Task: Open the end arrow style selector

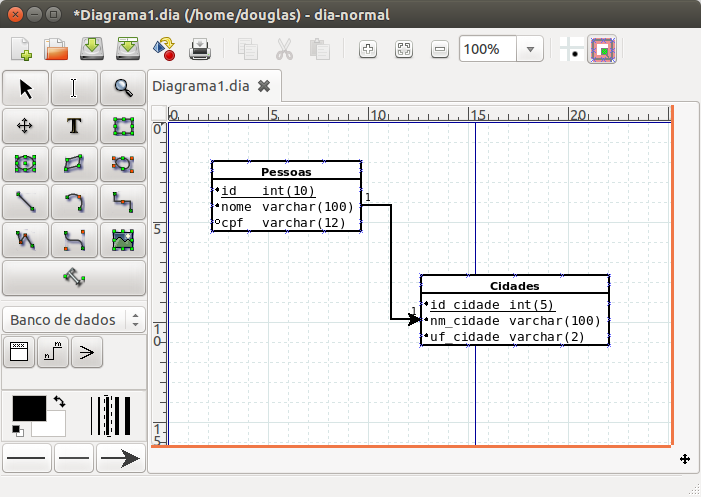Action: click(x=122, y=458)
